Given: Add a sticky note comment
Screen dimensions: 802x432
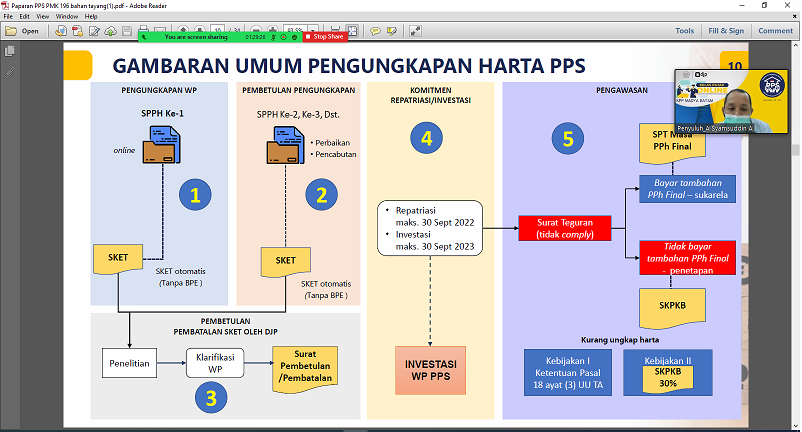Looking at the screenshot, I should 376,31.
